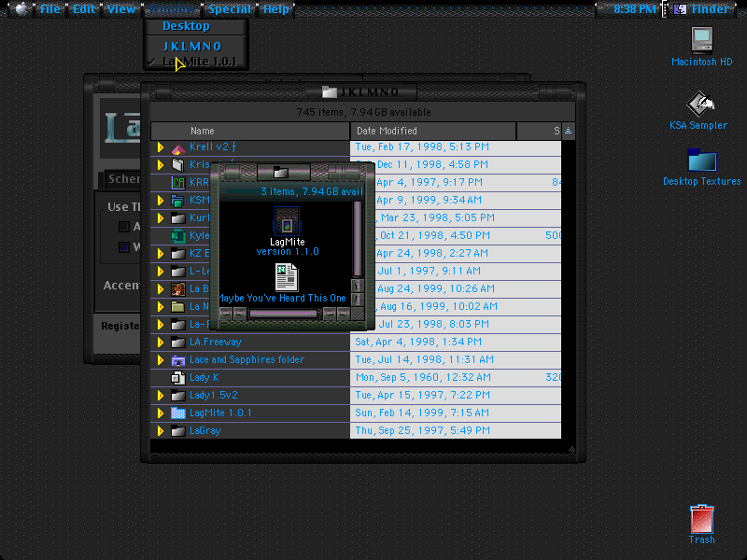Viewport: 747px width, 560px height.
Task: Select the portrait icon in the La B row
Action: pyautogui.click(x=178, y=289)
